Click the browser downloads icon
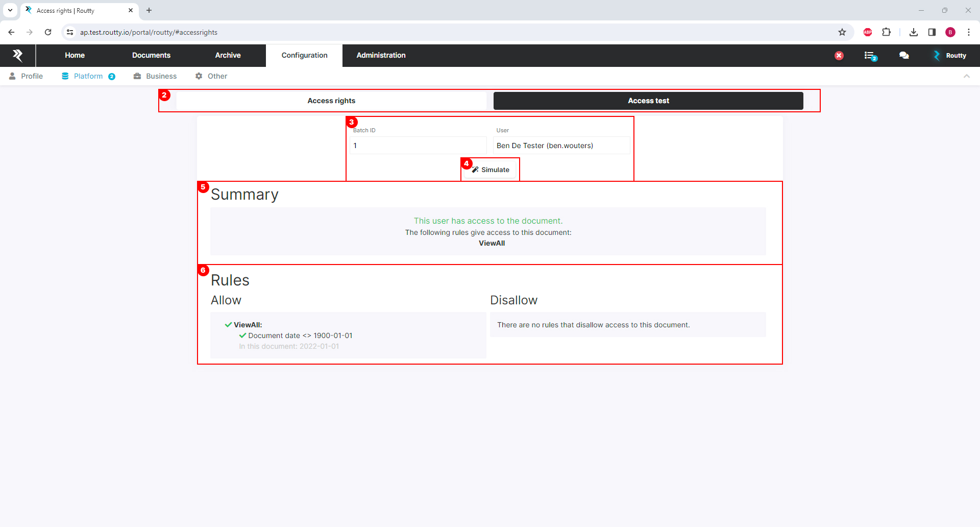This screenshot has width=980, height=527. 914,32
